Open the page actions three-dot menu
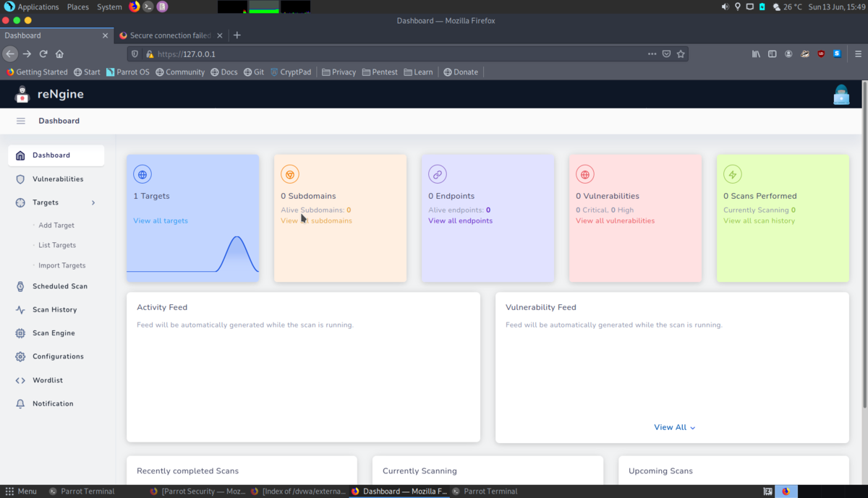Viewport: 868px width, 498px height. [x=652, y=53]
